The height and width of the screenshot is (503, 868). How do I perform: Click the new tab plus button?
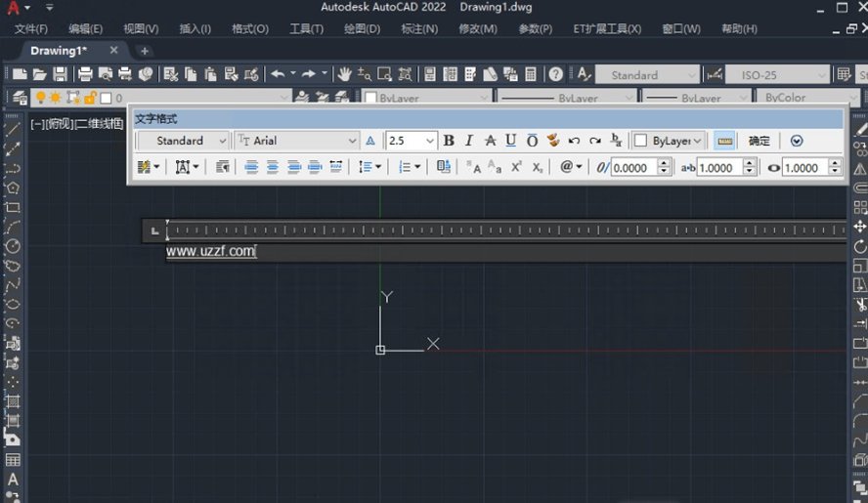coord(145,51)
